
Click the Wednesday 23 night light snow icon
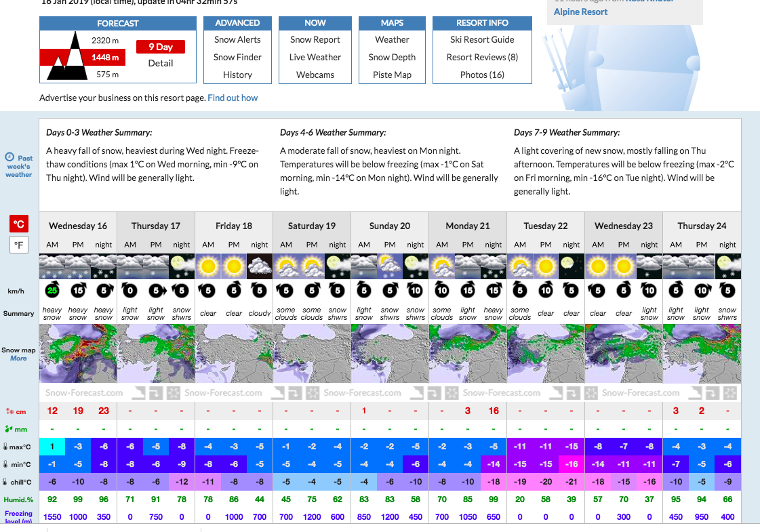click(x=649, y=266)
